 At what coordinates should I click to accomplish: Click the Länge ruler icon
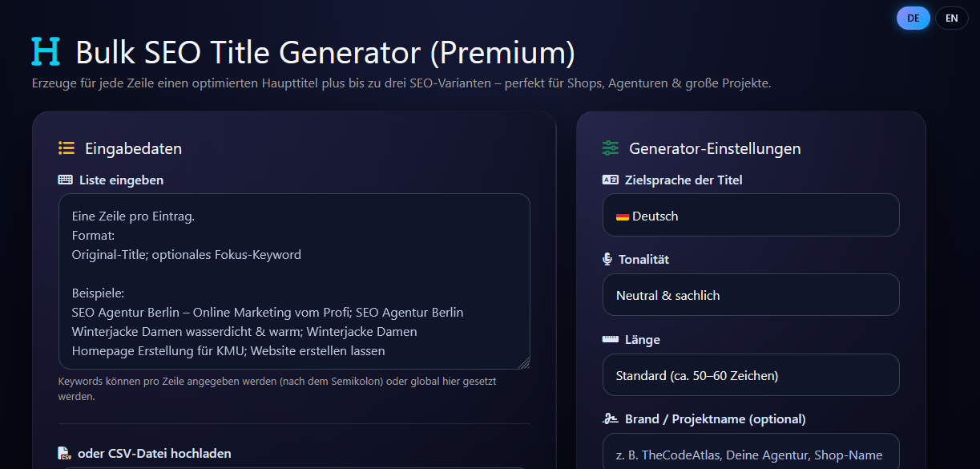pyautogui.click(x=610, y=339)
